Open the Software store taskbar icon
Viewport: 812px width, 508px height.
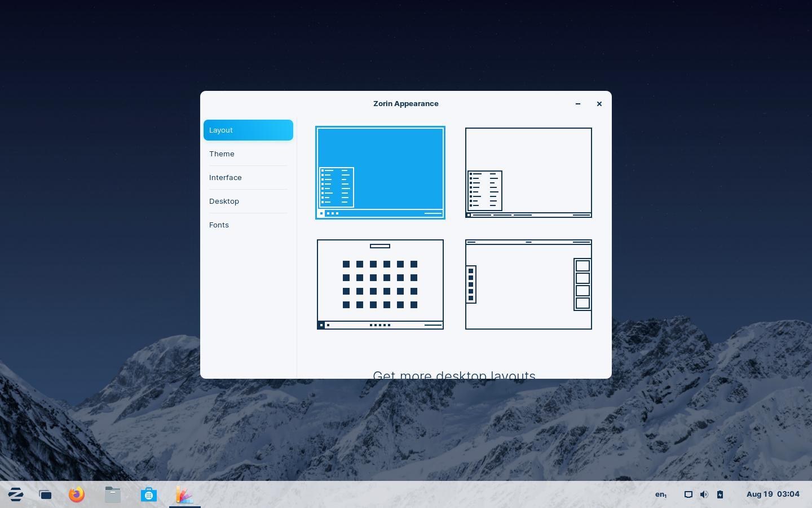[x=149, y=494]
